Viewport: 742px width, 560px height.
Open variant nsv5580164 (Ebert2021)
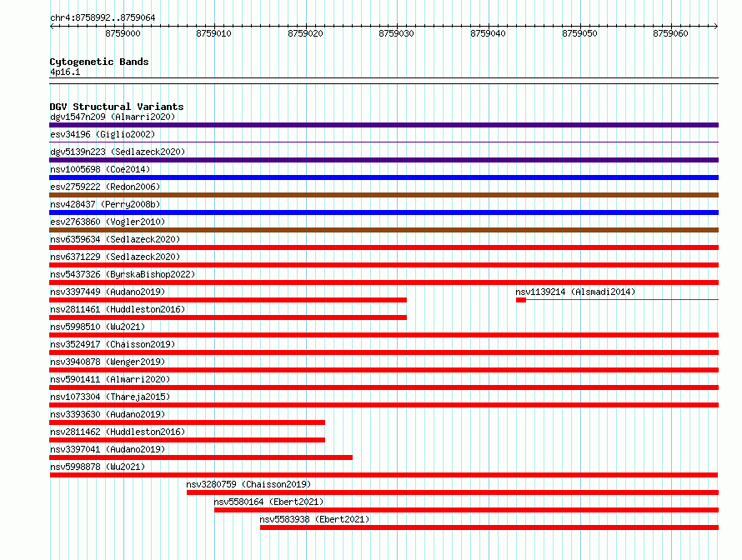click(x=268, y=502)
